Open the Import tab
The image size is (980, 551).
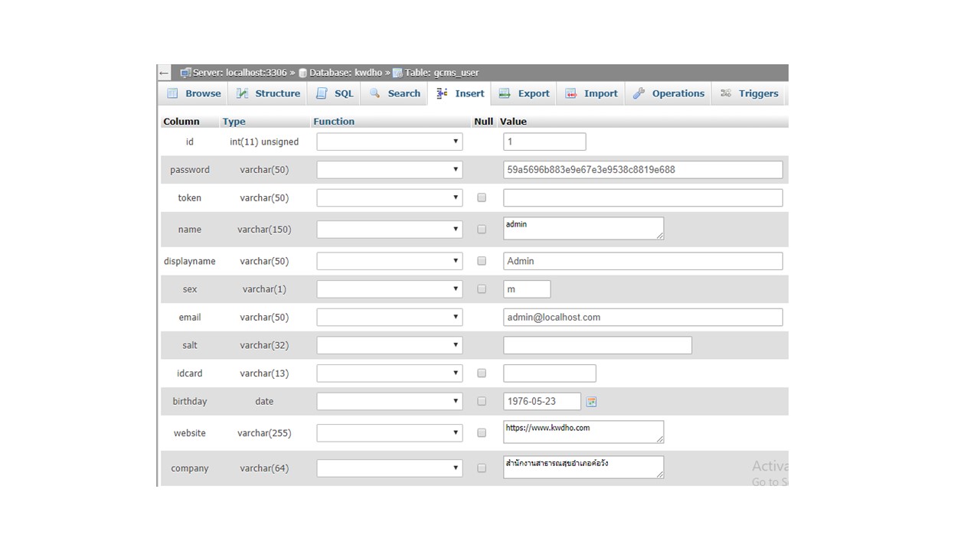click(591, 93)
